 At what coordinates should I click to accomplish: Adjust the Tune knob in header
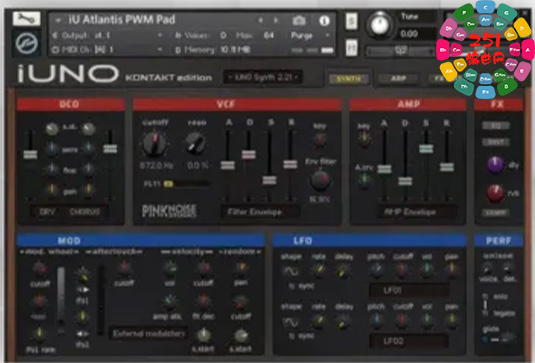tap(380, 25)
